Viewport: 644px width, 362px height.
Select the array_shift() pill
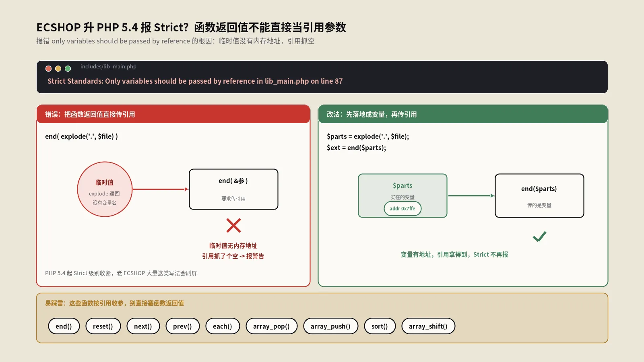(428, 326)
